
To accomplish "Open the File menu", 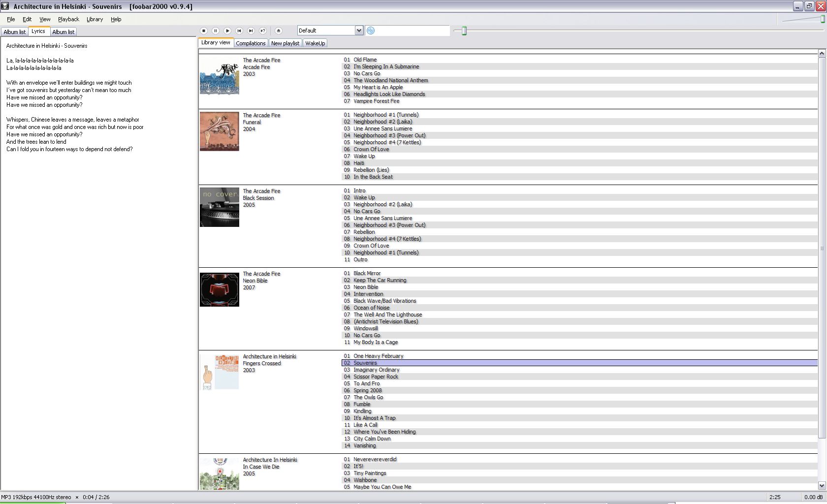I will (11, 19).
